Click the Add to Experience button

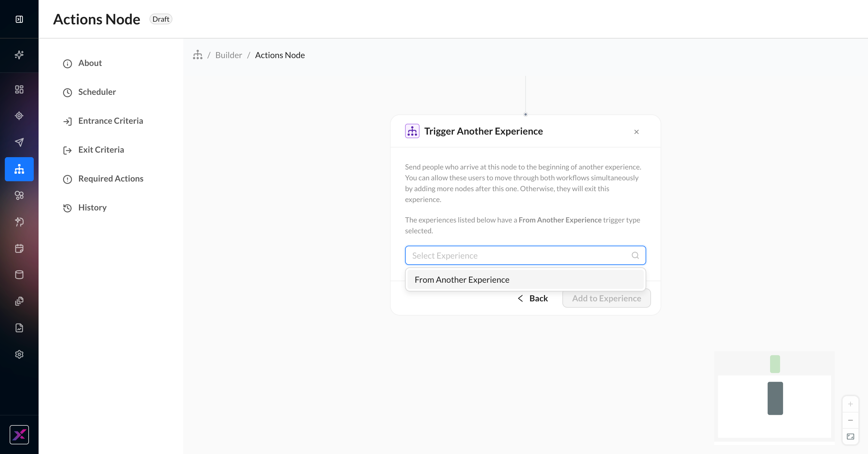(606, 299)
